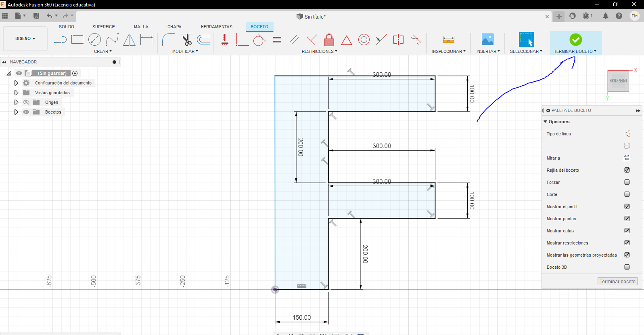
Task: Click the Insert image icon
Action: [x=487, y=40]
